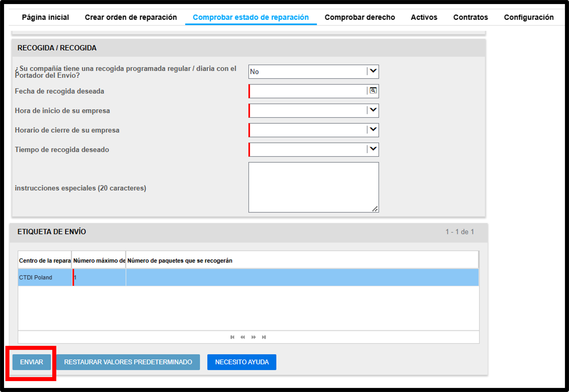Viewport: 569px width, 392px height.
Task: Switch to Crear orden de reparación tab
Action: (x=131, y=17)
